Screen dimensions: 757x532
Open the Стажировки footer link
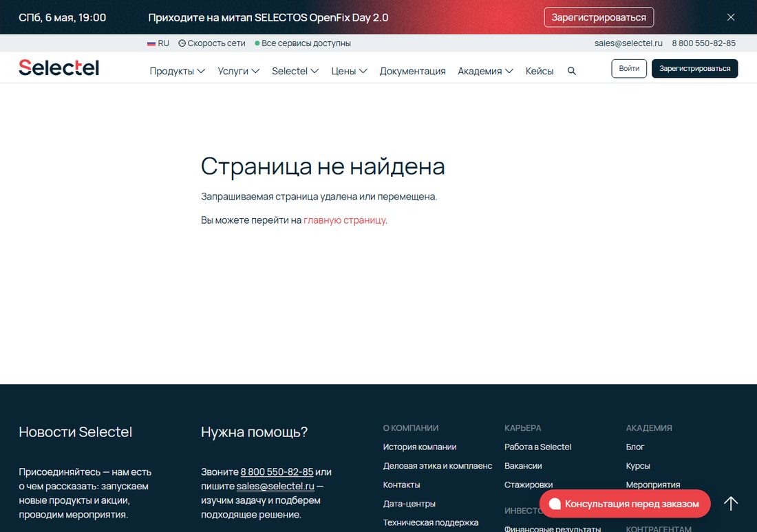point(528,485)
